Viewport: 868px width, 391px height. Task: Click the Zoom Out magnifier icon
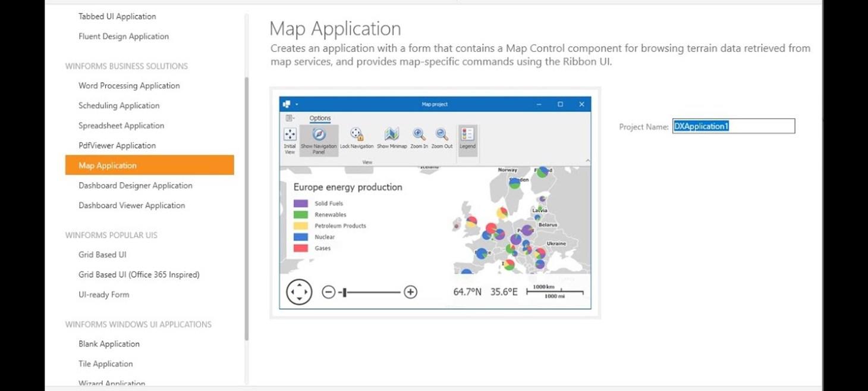pos(442,135)
